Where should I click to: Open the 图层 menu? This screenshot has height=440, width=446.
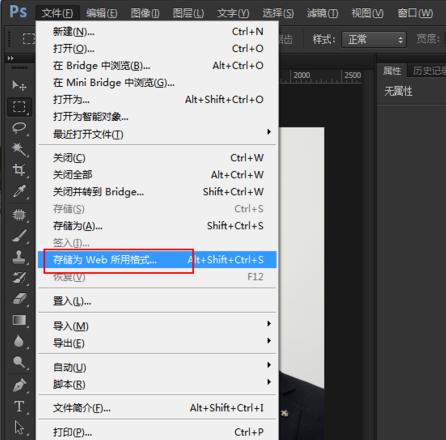point(188,13)
